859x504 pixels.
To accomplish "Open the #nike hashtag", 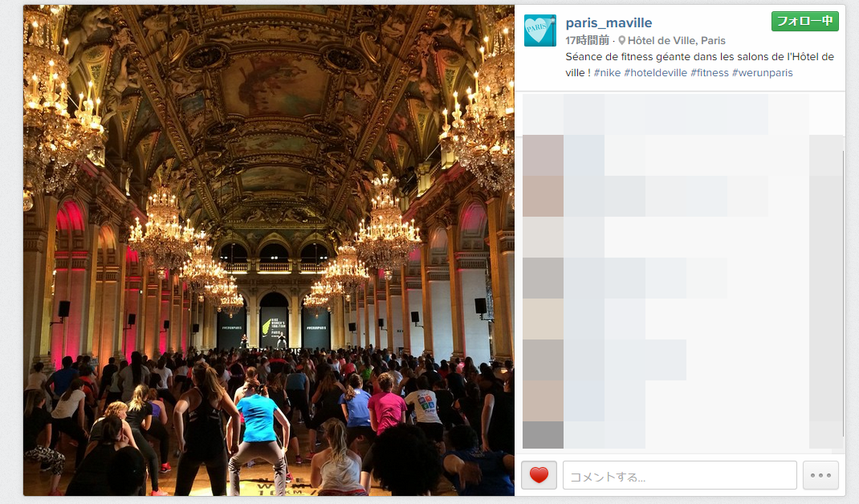I will [607, 73].
